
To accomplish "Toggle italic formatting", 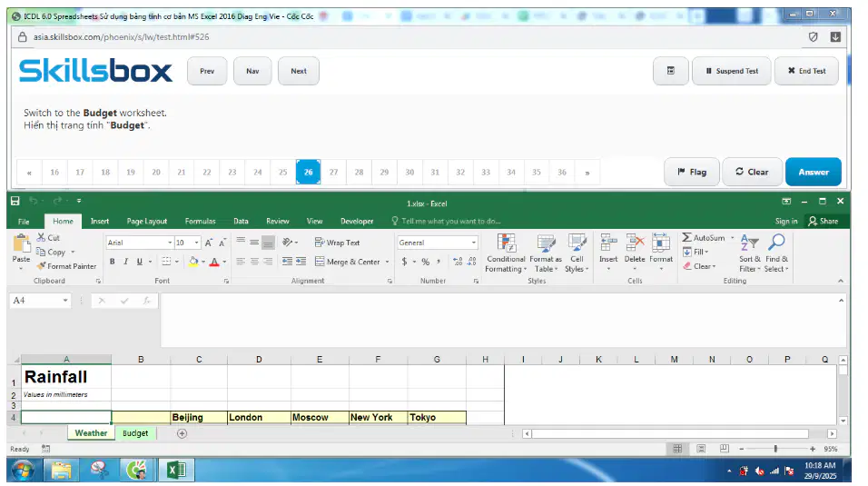I will click(125, 262).
